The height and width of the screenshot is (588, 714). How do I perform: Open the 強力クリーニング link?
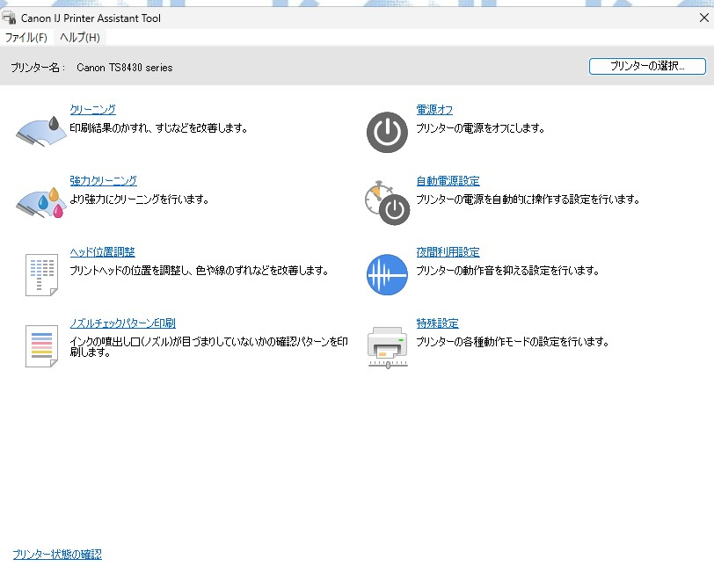tap(104, 181)
